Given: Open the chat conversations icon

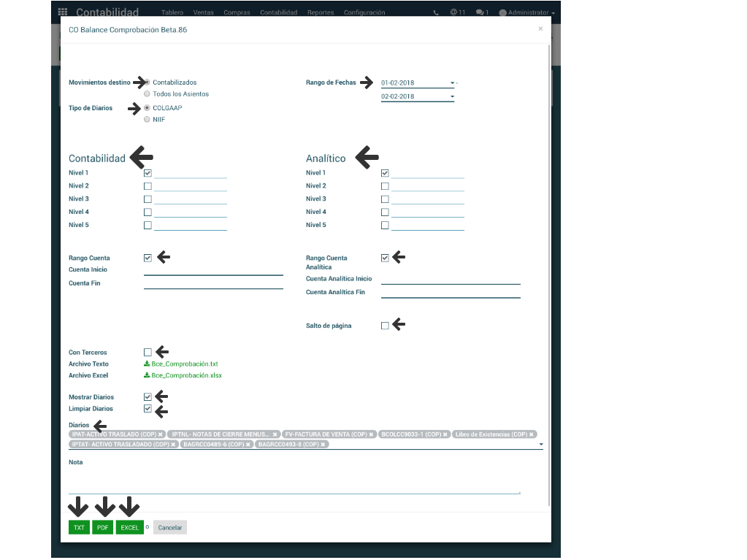Looking at the screenshot, I should pos(480,13).
